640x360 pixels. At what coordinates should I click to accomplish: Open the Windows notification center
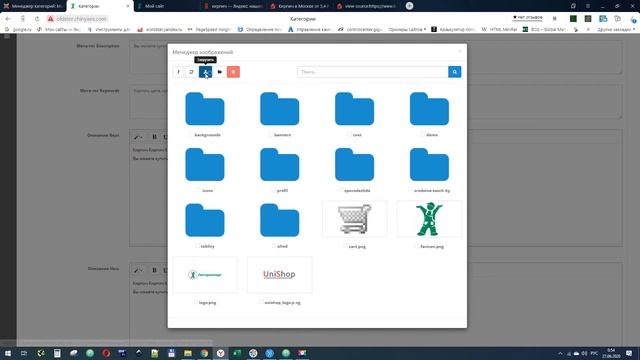(629, 353)
